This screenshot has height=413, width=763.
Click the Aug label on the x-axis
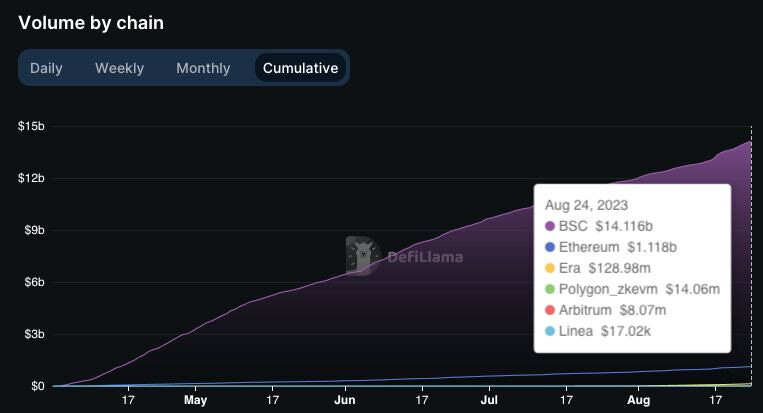[x=638, y=400]
